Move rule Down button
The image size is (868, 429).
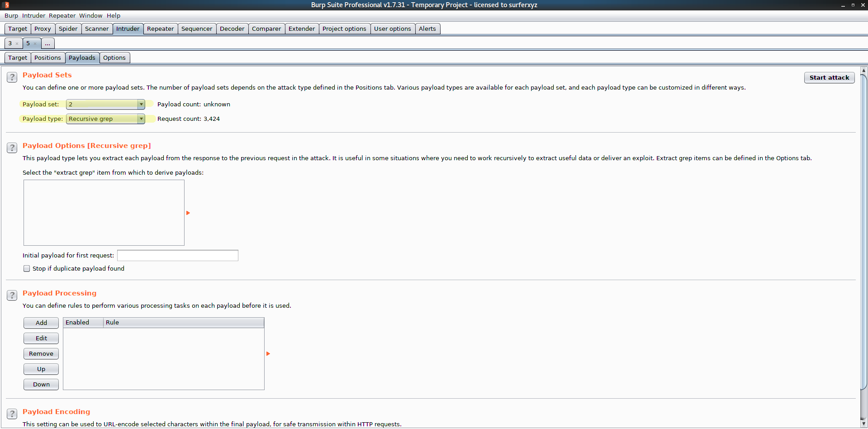tap(41, 384)
